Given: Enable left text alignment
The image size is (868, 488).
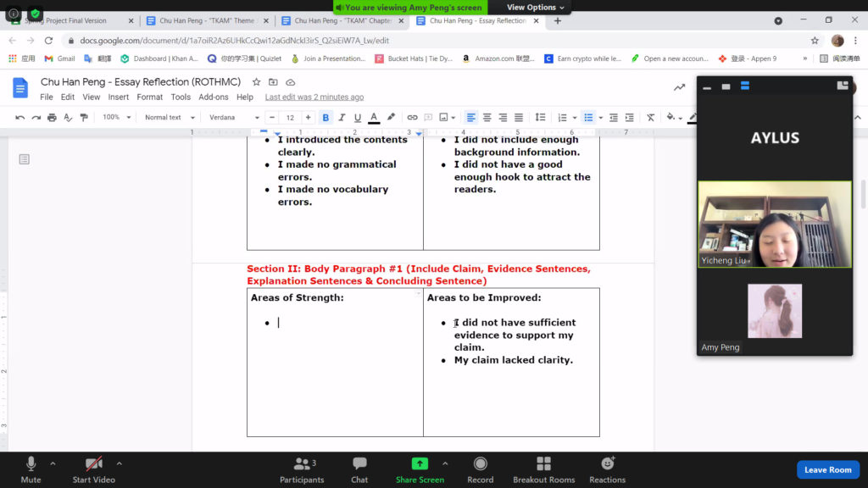Looking at the screenshot, I should point(471,117).
